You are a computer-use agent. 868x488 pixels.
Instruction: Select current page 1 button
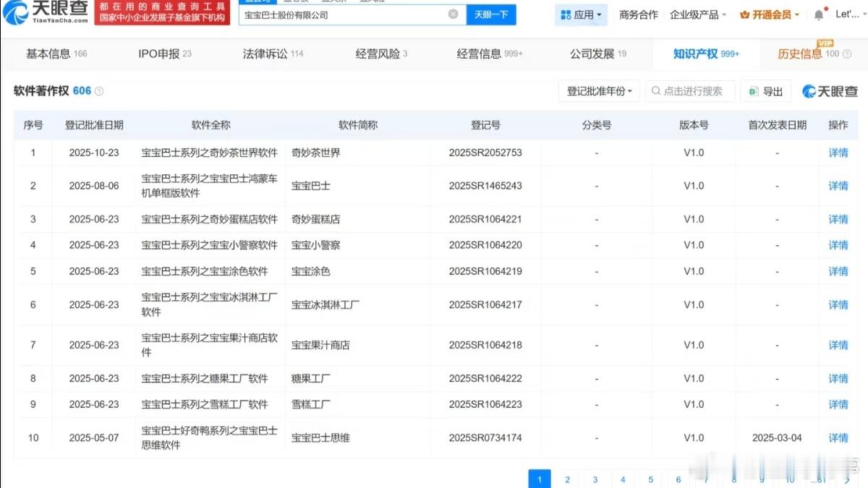tap(540, 479)
